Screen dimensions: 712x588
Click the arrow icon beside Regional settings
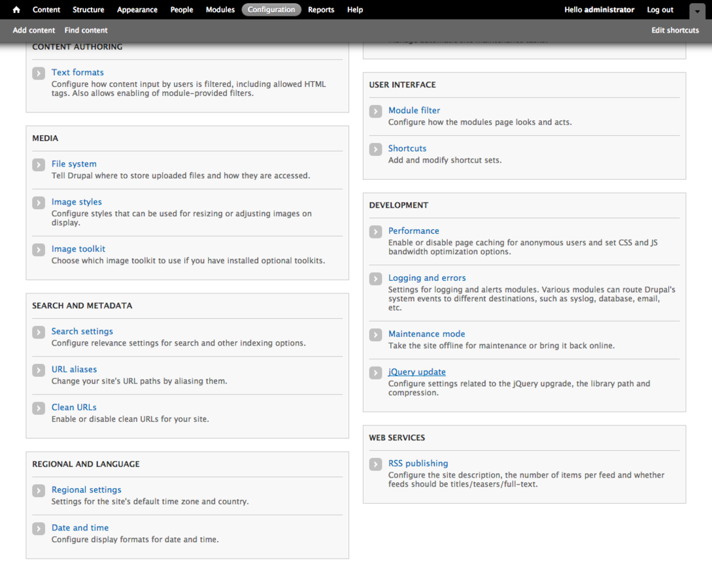point(39,491)
